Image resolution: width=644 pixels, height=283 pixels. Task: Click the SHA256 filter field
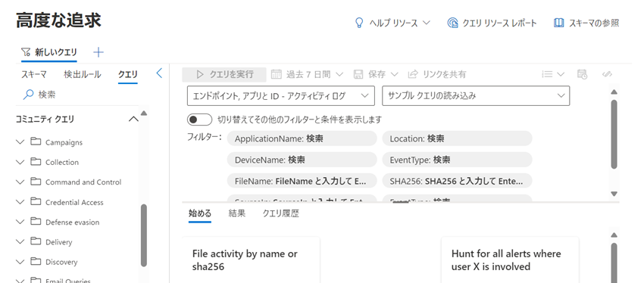[457, 180]
